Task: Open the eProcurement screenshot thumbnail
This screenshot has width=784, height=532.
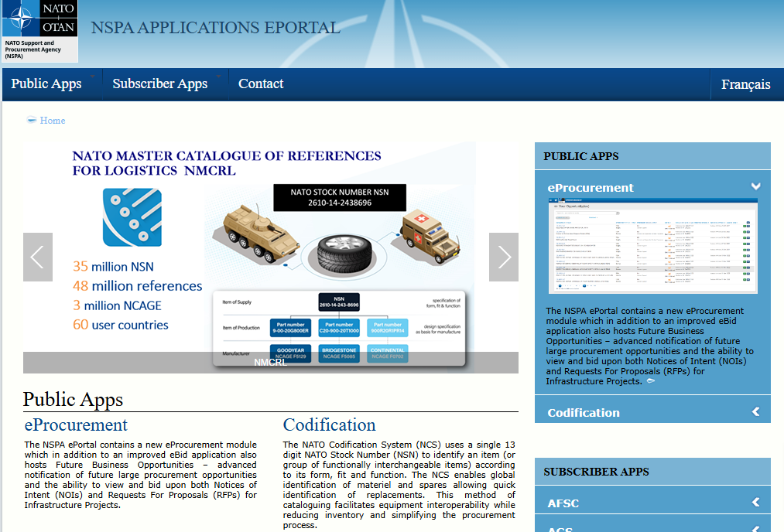Action: [x=653, y=246]
